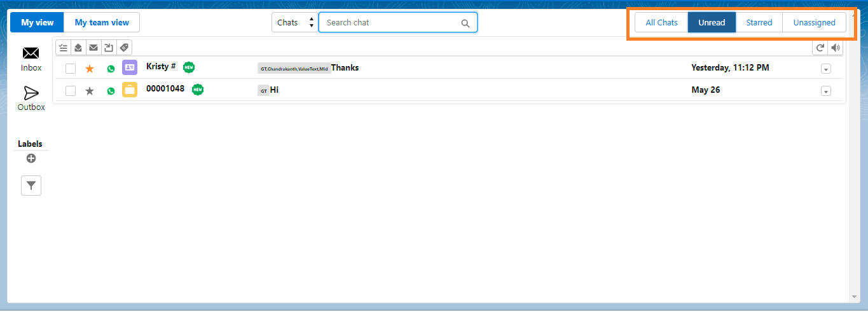This screenshot has height=312, width=868.
Task: Click Yesterday, 11:12 PM timestamp
Action: coord(730,67)
